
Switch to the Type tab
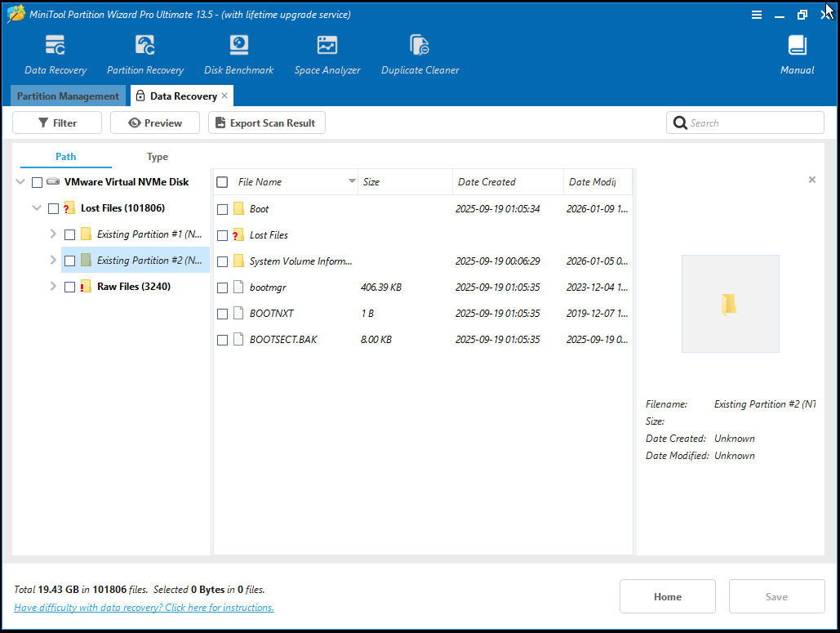tap(157, 156)
